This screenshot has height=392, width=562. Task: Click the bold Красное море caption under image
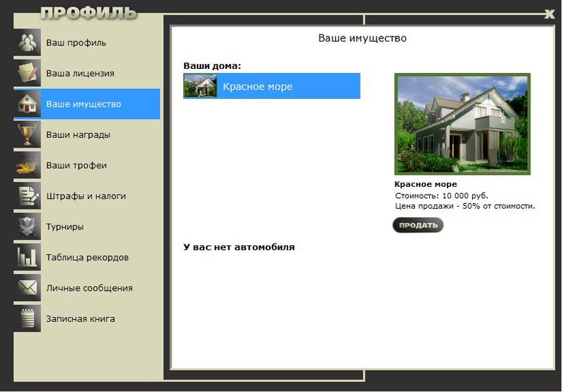426,184
